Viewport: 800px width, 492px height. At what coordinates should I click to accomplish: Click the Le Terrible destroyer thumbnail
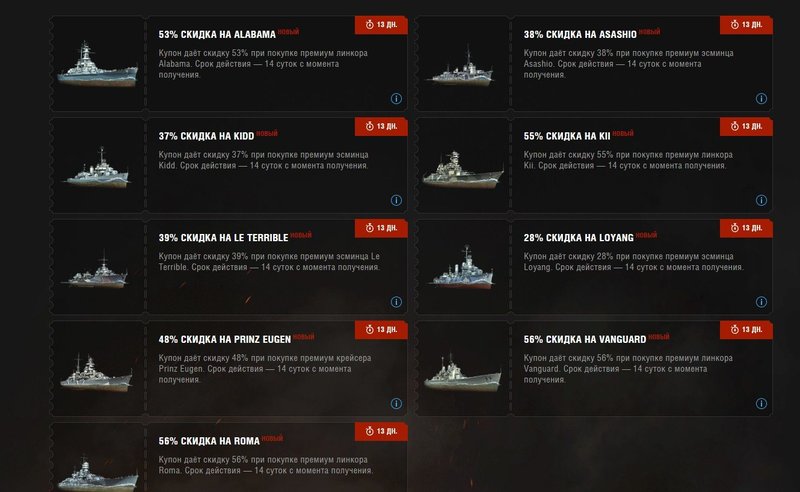click(95, 271)
